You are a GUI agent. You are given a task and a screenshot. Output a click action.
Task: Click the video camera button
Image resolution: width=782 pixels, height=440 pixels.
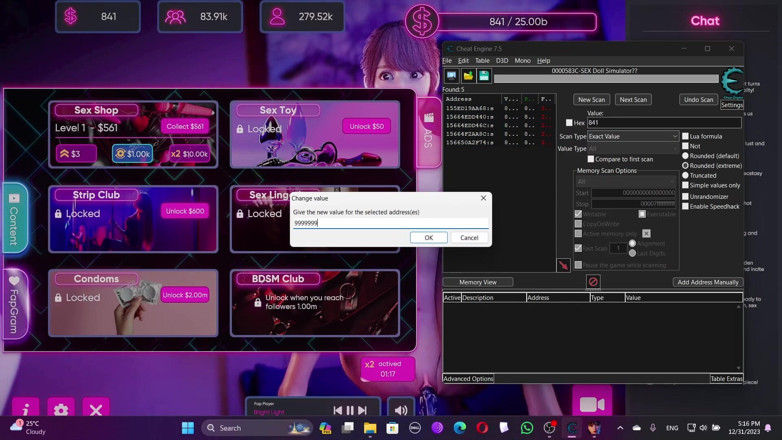point(592,403)
